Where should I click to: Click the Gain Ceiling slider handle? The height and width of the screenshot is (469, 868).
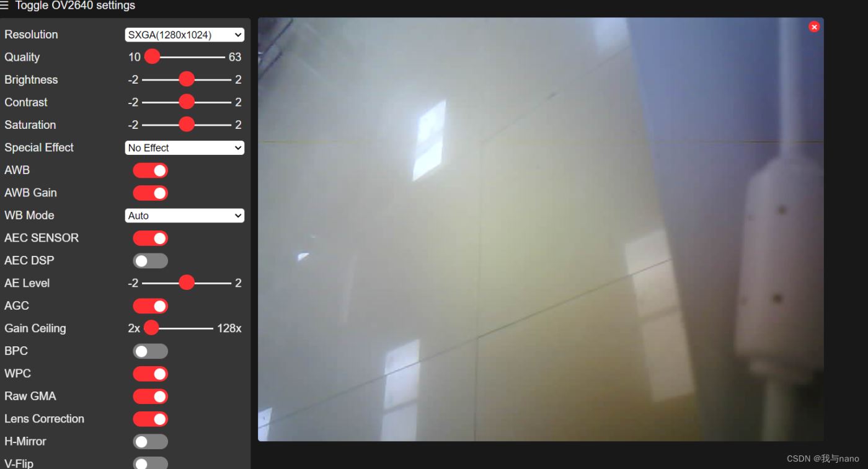(151, 328)
